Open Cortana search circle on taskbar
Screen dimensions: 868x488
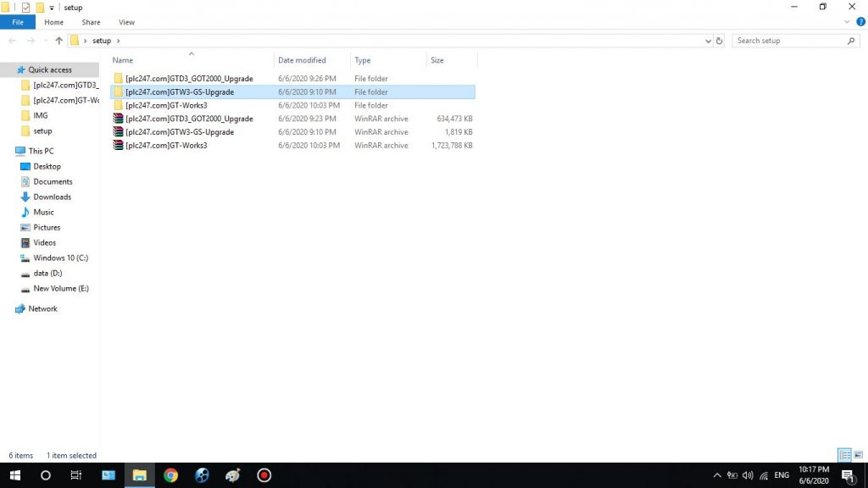(46, 475)
